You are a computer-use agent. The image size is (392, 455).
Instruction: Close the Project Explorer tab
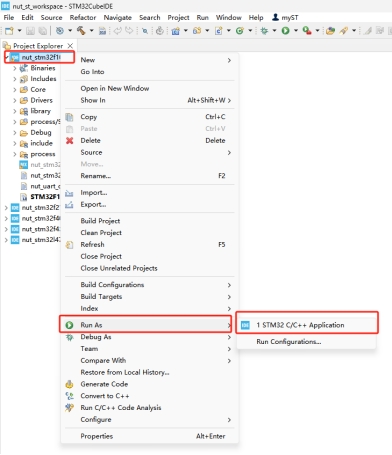[70, 46]
